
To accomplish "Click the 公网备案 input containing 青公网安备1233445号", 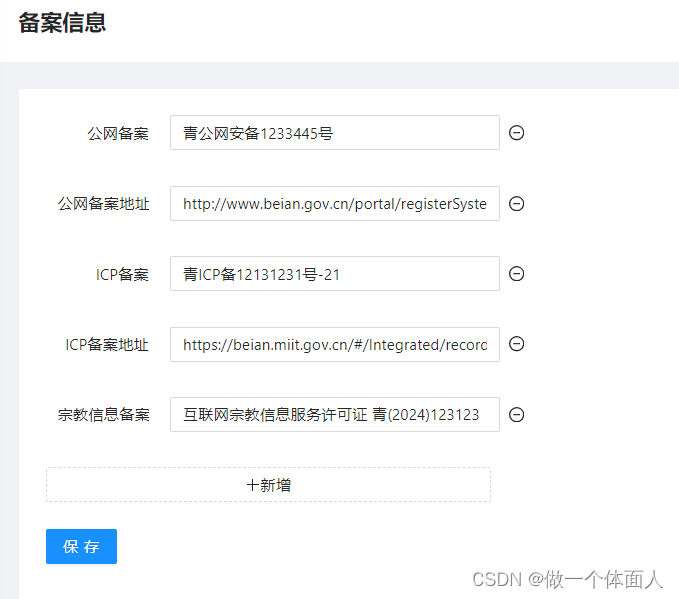I will tap(335, 133).
